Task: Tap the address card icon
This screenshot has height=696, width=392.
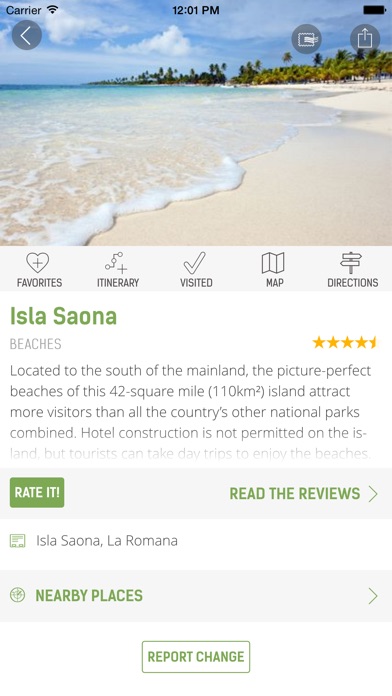Action: [x=17, y=541]
